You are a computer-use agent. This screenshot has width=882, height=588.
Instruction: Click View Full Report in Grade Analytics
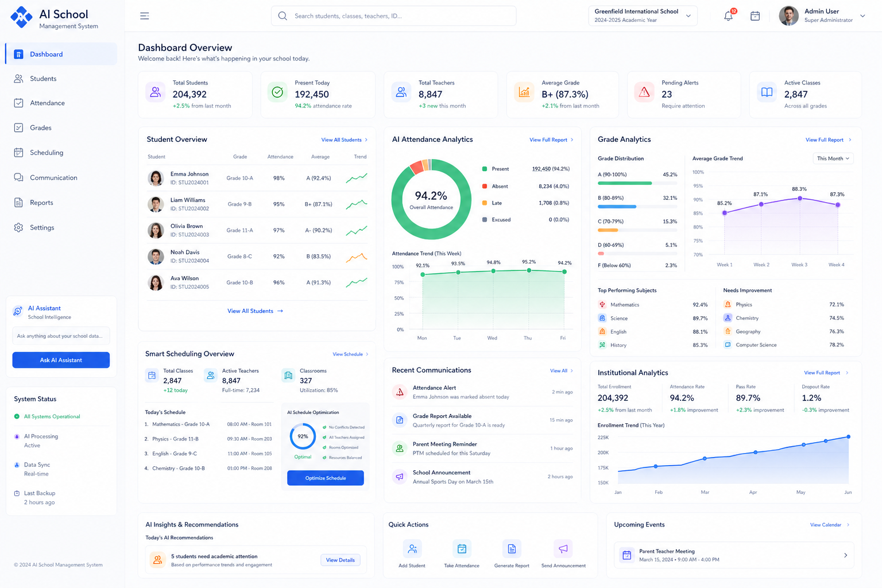pos(828,140)
